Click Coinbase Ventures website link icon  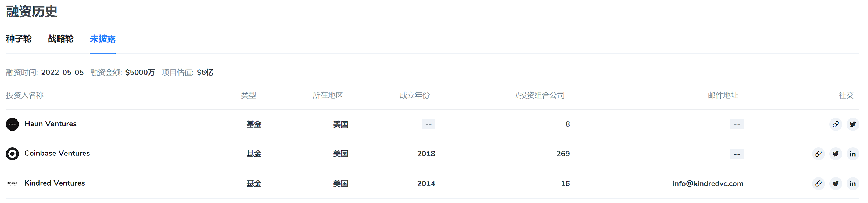coord(818,154)
